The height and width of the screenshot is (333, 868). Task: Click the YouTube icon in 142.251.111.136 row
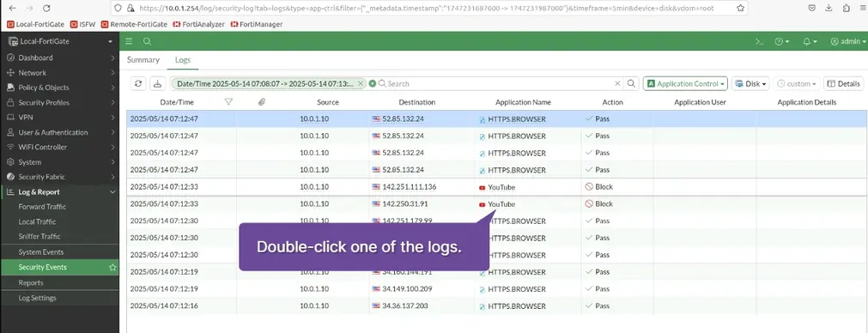pos(483,187)
